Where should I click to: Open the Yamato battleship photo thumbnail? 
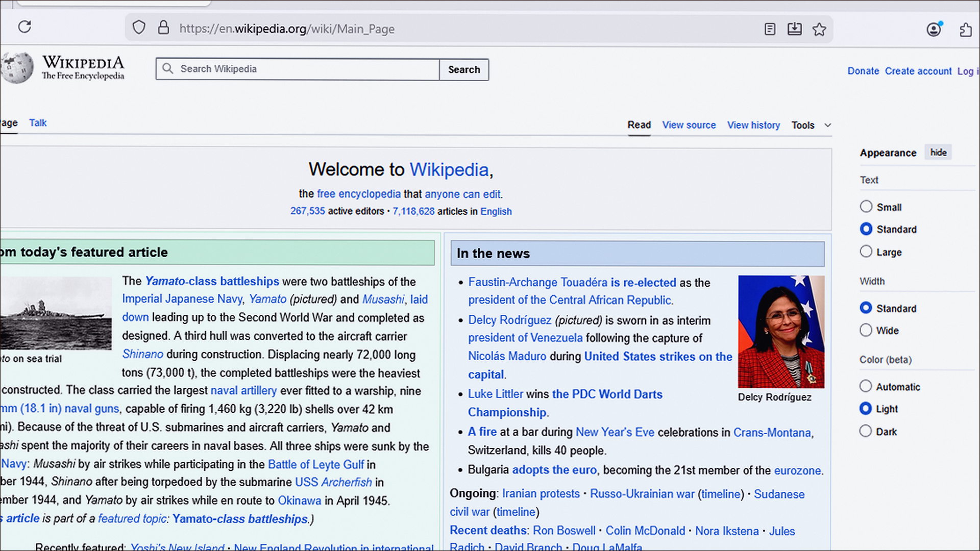click(56, 313)
